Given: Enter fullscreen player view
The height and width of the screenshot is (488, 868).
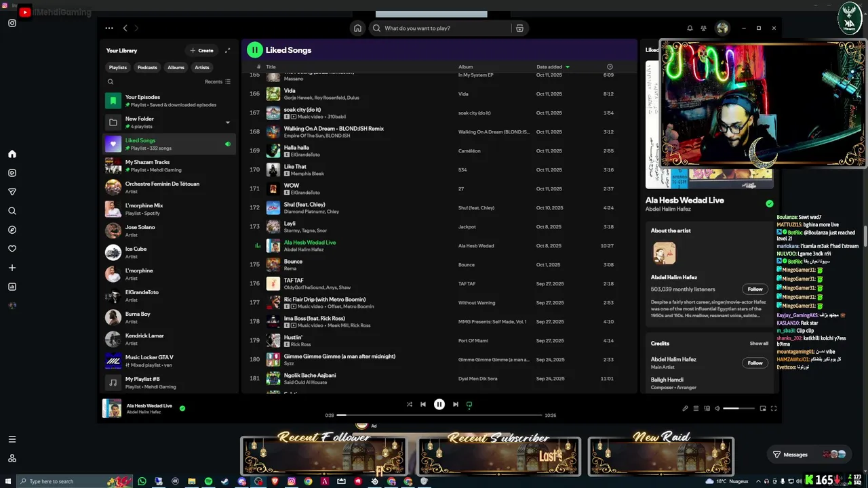Looking at the screenshot, I should click(x=774, y=409).
